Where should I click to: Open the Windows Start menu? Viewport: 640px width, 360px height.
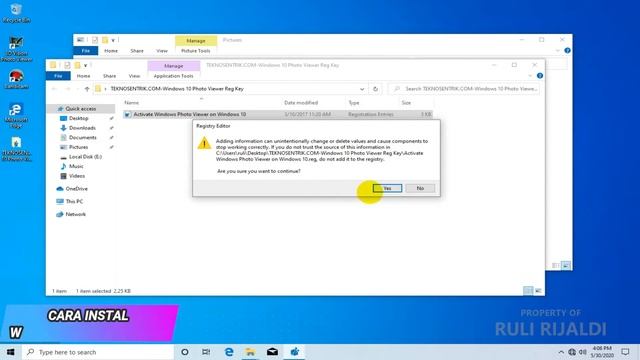(11, 352)
